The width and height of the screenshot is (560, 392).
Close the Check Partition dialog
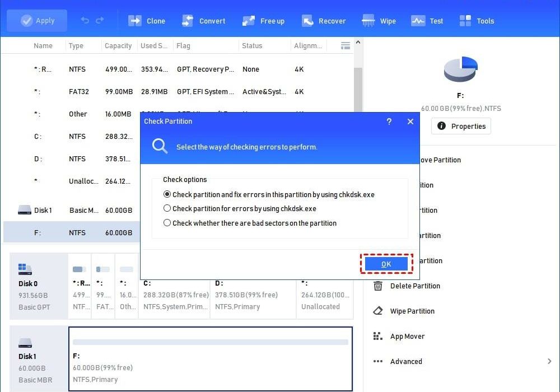[x=410, y=122]
